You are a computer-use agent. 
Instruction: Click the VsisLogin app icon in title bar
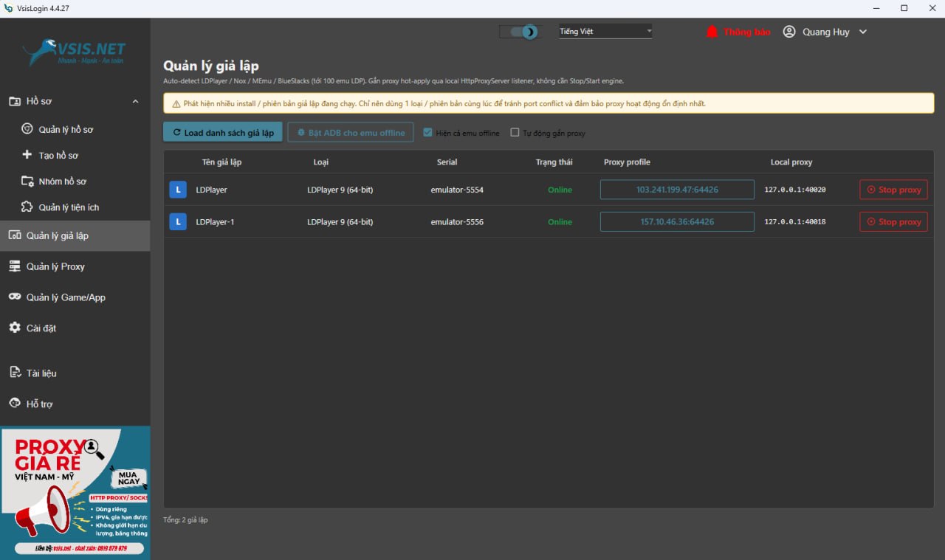click(x=8, y=8)
